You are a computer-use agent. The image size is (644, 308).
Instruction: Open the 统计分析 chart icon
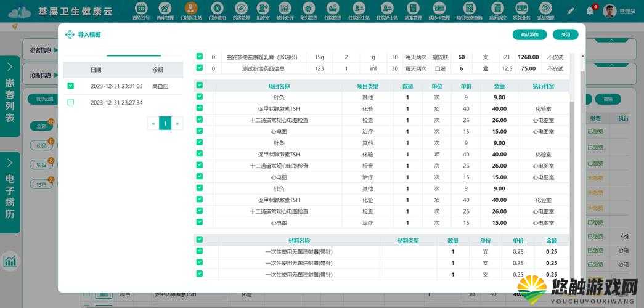(x=285, y=8)
